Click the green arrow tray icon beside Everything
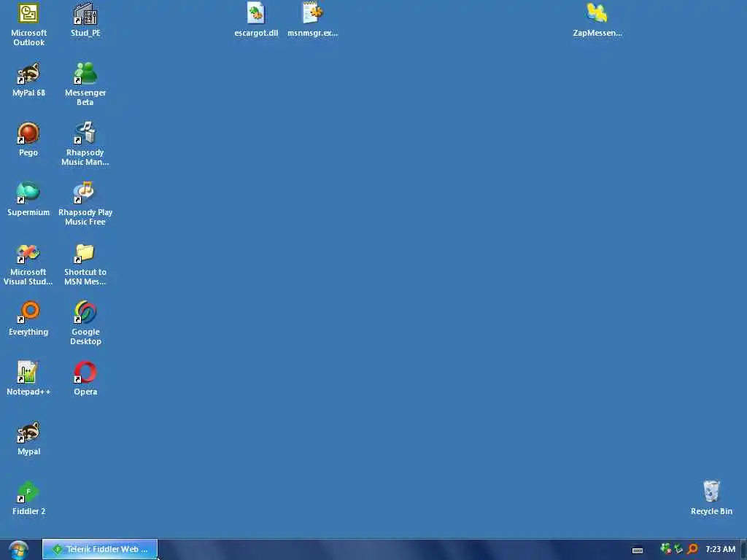This screenshot has width=747, height=560. (679, 549)
